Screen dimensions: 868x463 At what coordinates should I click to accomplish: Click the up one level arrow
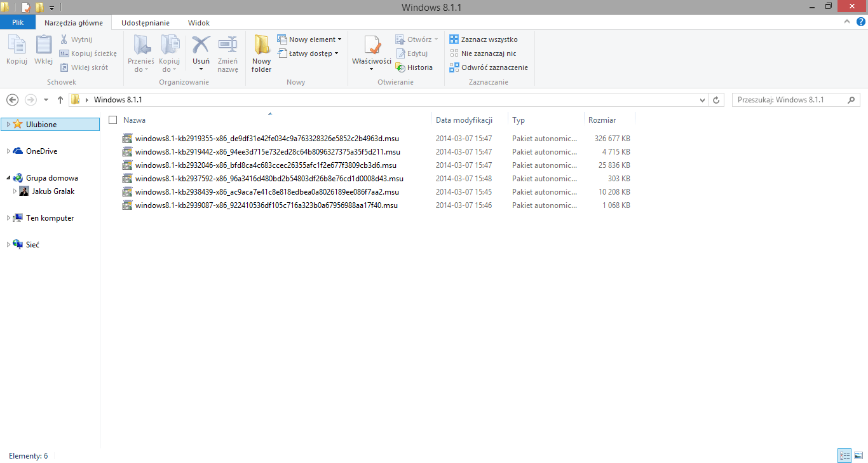click(60, 100)
